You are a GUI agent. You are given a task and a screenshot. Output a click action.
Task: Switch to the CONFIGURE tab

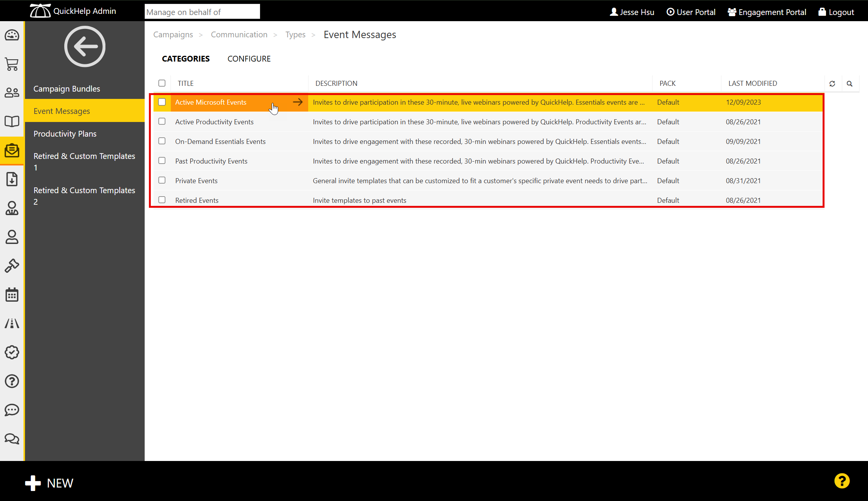(x=249, y=59)
